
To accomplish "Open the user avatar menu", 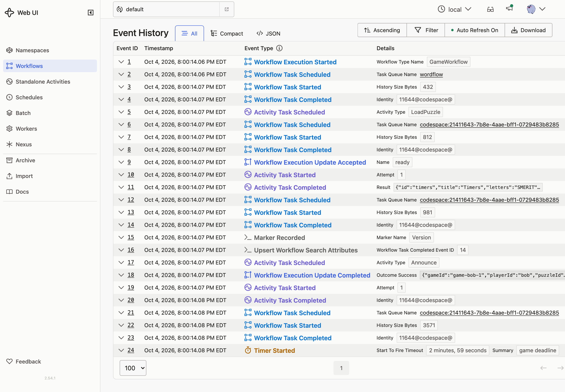I will [x=536, y=9].
